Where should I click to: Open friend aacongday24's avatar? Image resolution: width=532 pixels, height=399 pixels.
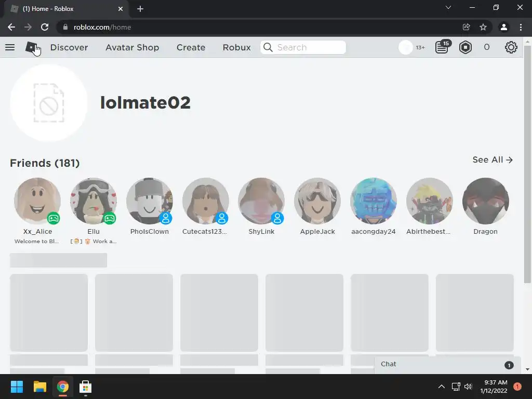tap(373, 201)
